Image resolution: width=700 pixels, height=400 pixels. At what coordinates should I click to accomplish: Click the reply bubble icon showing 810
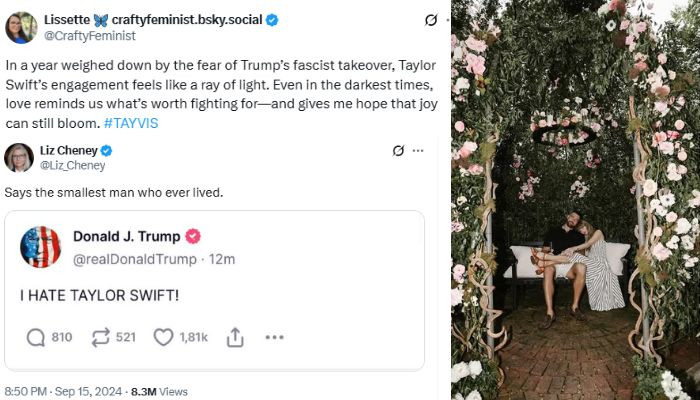pyautogui.click(x=36, y=337)
